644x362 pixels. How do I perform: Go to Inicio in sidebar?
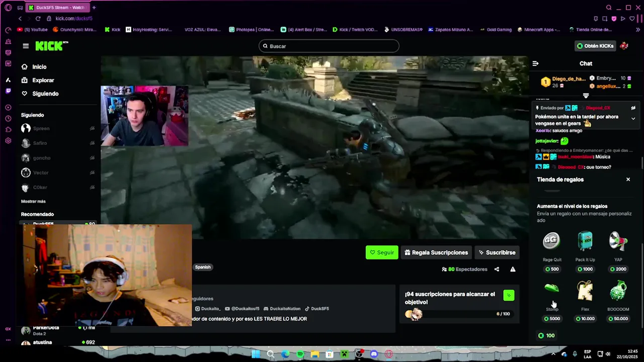pos(39,67)
